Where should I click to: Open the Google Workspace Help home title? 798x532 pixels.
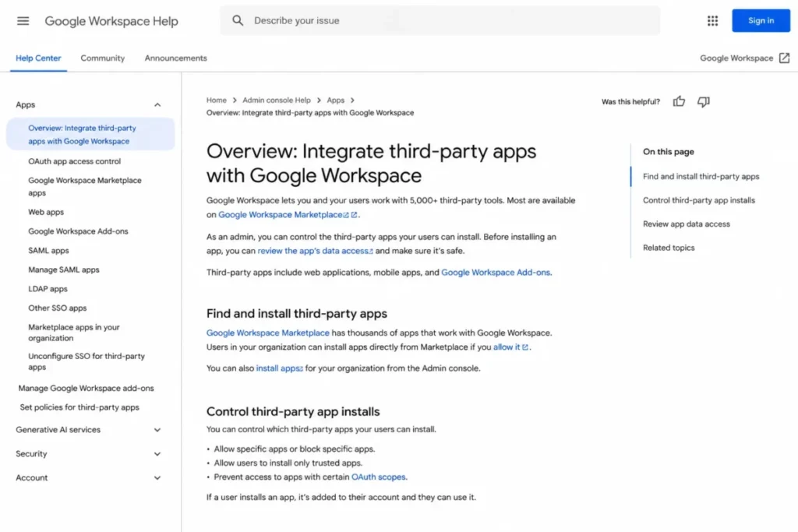111,21
